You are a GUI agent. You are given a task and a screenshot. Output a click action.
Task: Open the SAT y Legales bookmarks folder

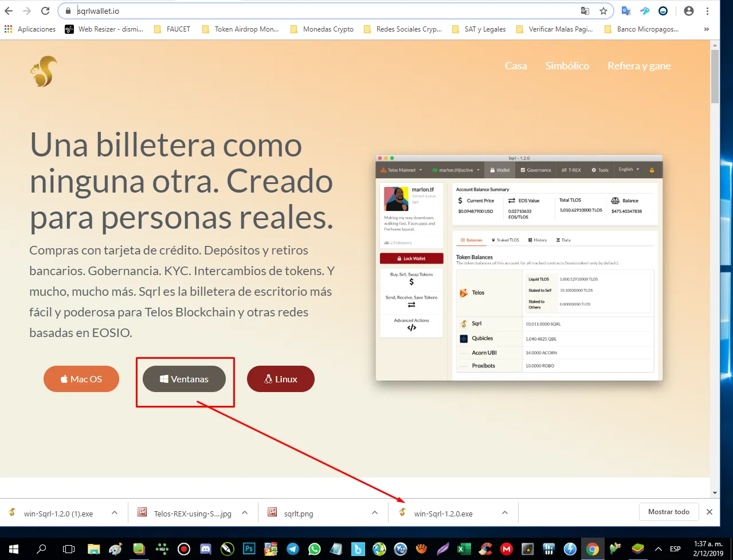[479, 29]
